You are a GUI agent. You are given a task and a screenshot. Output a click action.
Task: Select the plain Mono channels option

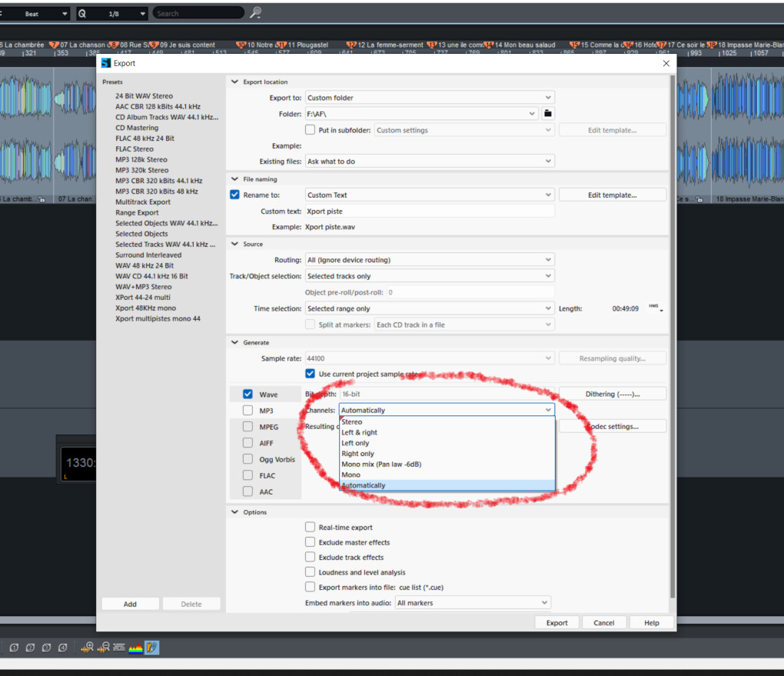[x=447, y=475]
